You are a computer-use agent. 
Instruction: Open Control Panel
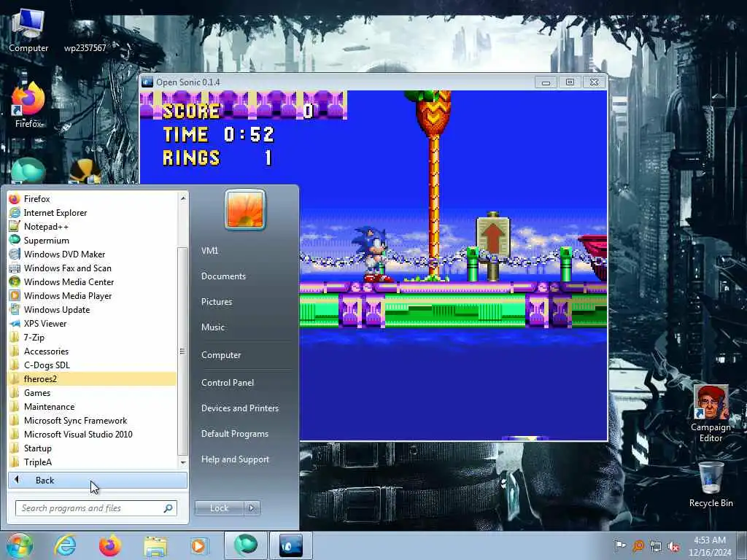tap(228, 382)
